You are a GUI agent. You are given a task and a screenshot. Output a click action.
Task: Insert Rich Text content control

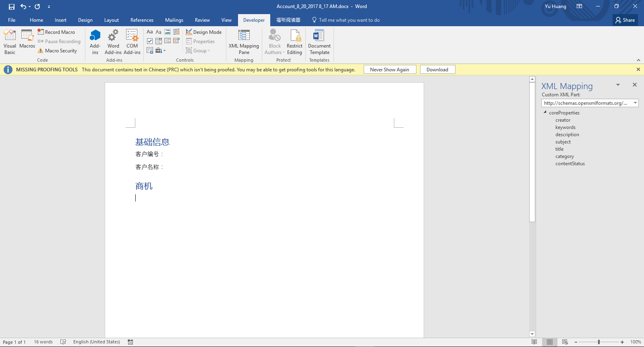pos(150,32)
